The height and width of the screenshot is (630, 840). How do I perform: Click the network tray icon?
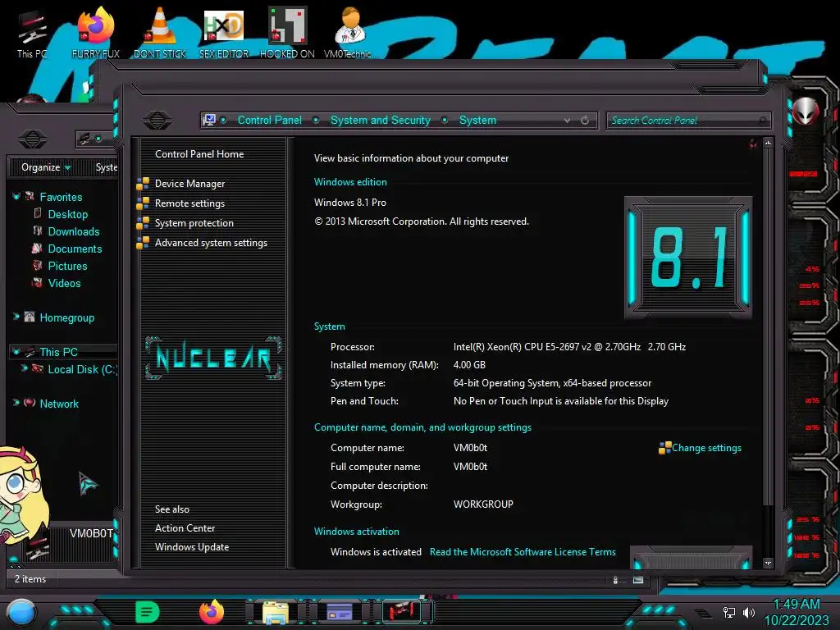(729, 612)
